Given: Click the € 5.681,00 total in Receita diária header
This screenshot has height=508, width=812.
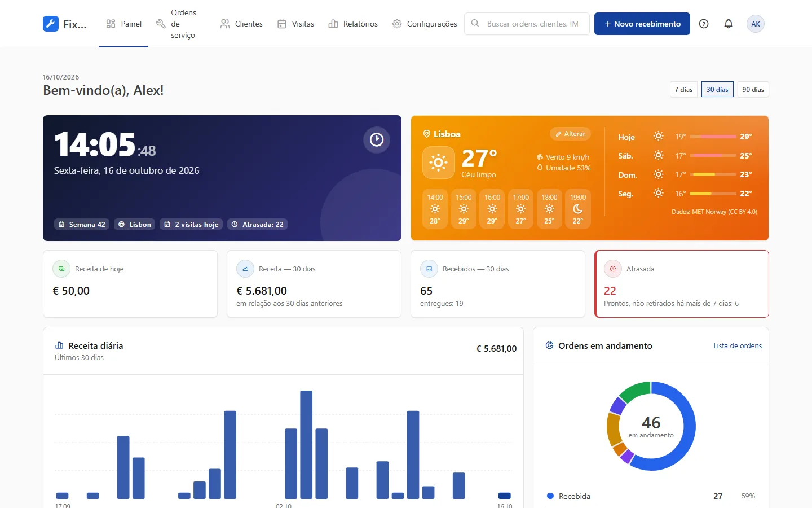Looking at the screenshot, I should (x=496, y=349).
